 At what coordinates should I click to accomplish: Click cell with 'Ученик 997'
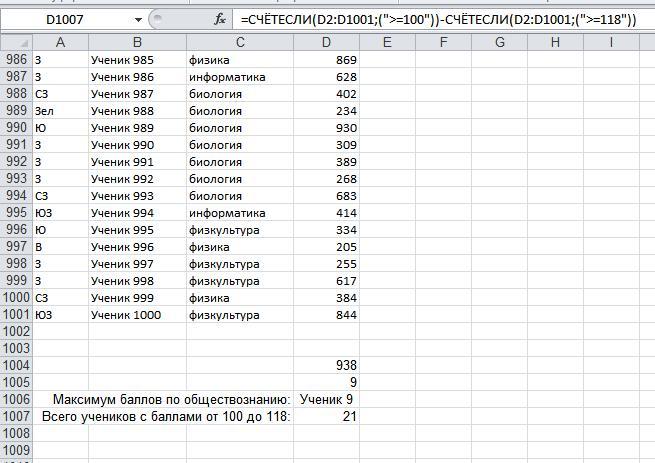click(137, 264)
